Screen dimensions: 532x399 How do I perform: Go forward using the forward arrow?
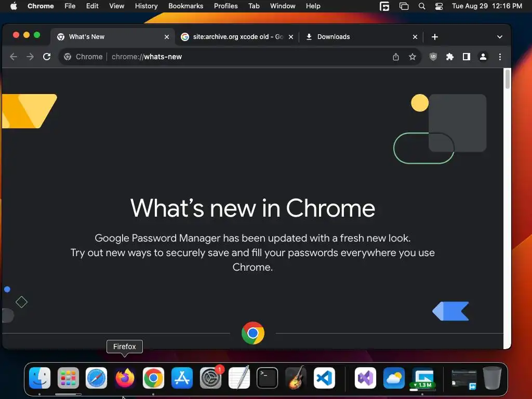coord(30,57)
